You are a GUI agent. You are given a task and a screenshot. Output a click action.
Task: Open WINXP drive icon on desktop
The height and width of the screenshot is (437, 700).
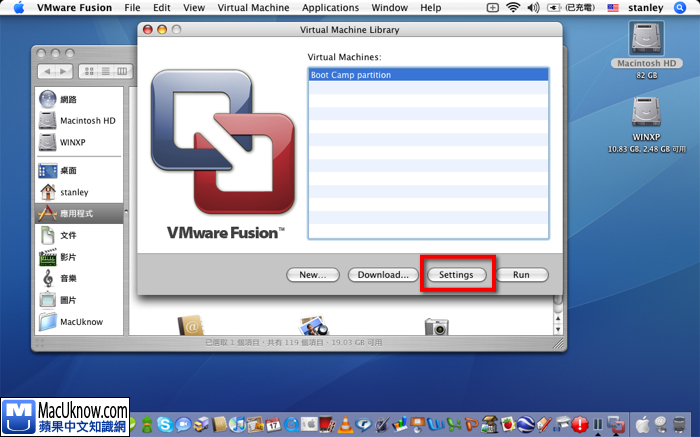pos(646,114)
